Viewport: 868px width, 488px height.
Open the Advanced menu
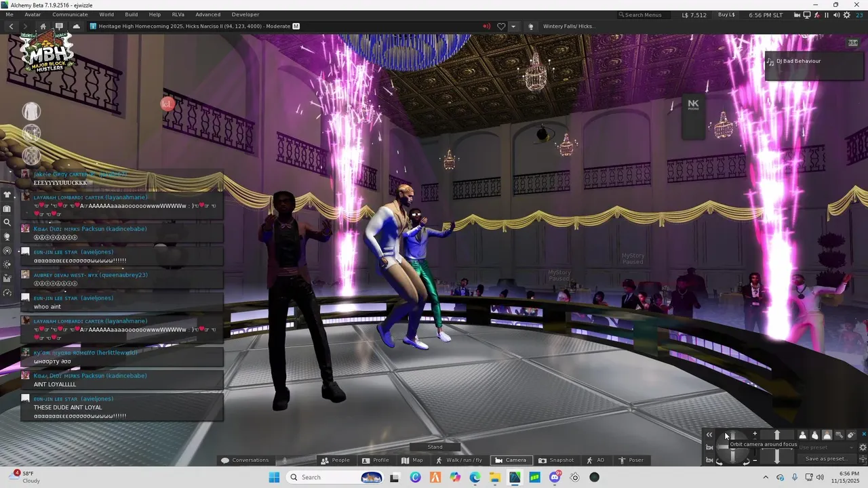click(x=208, y=15)
